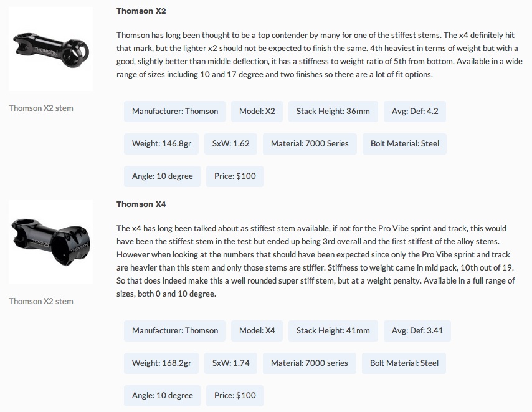
Task: Select the Angle: 10 degree tag for X2
Action: tap(163, 176)
